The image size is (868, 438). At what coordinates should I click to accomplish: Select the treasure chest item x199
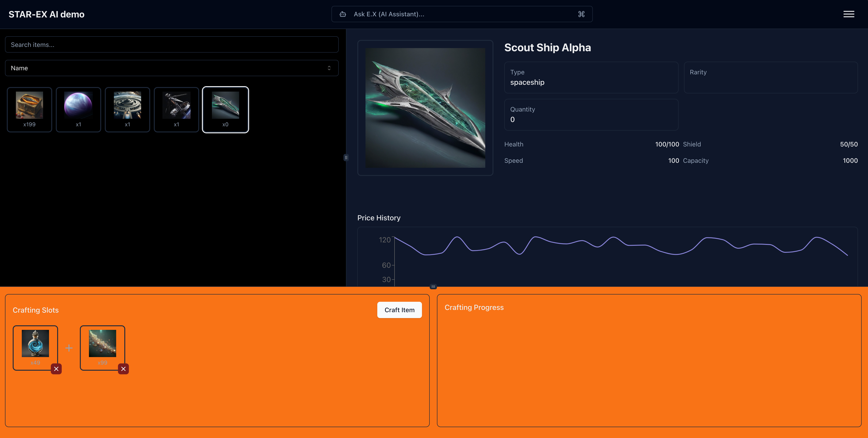click(29, 109)
